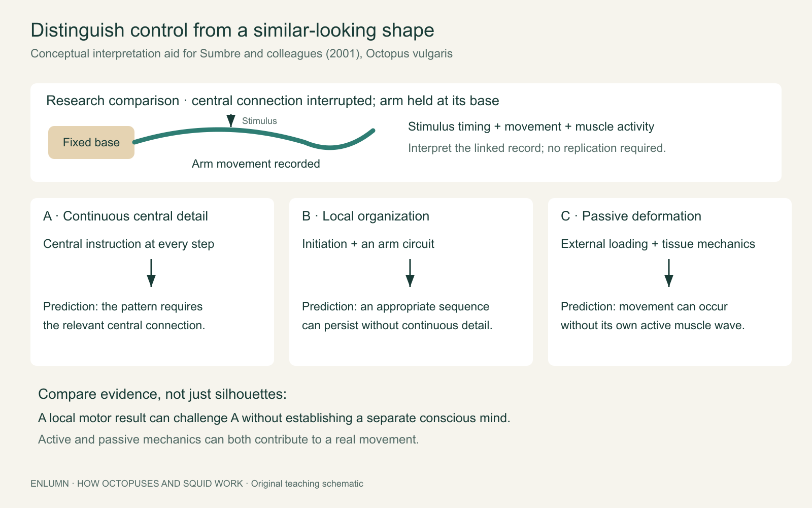
Task: Select heading 'A · Continuous central detail'
Action: tap(126, 216)
